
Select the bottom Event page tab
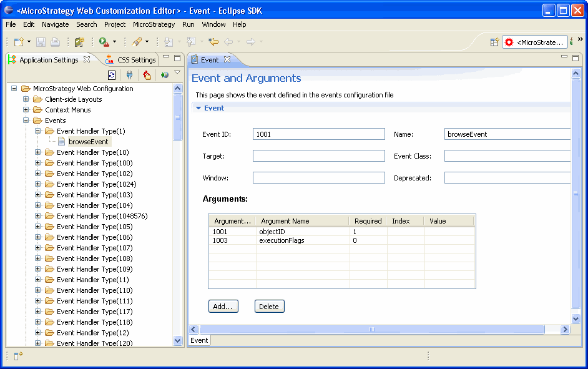[x=199, y=340]
